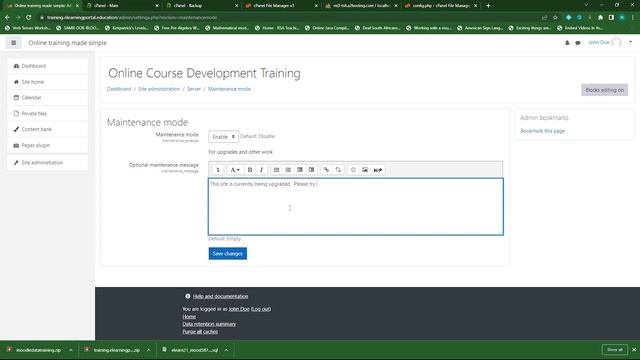This screenshot has height=360, width=640.
Task: Indent the text in the editor
Action: pos(311,170)
